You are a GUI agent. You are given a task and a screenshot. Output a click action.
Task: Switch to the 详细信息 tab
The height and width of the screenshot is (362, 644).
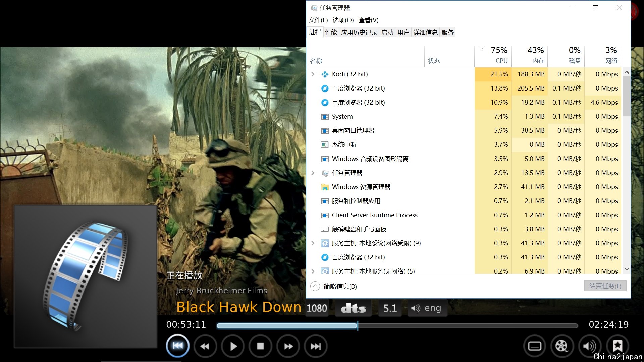tap(425, 32)
